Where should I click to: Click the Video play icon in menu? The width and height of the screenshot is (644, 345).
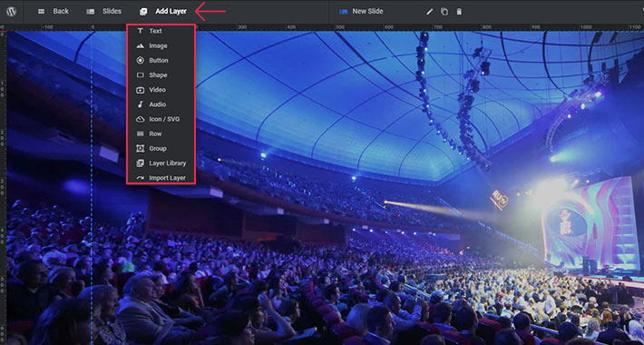click(x=141, y=90)
